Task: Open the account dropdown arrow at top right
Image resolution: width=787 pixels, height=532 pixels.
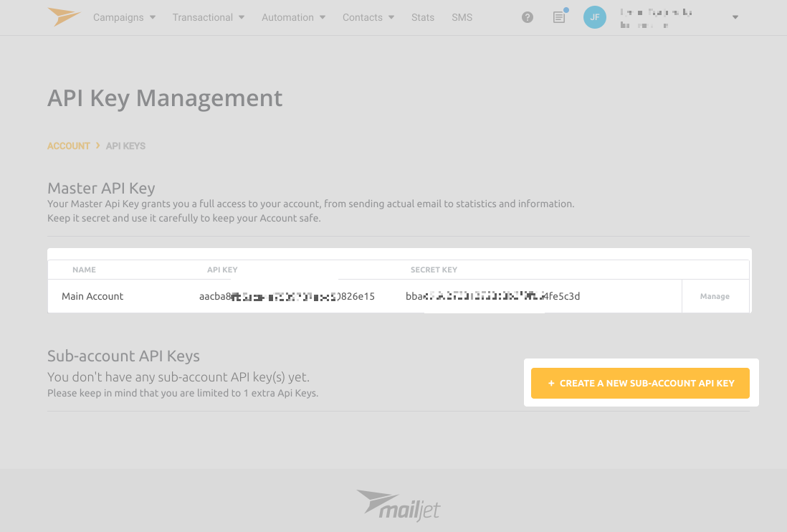Action: point(734,16)
